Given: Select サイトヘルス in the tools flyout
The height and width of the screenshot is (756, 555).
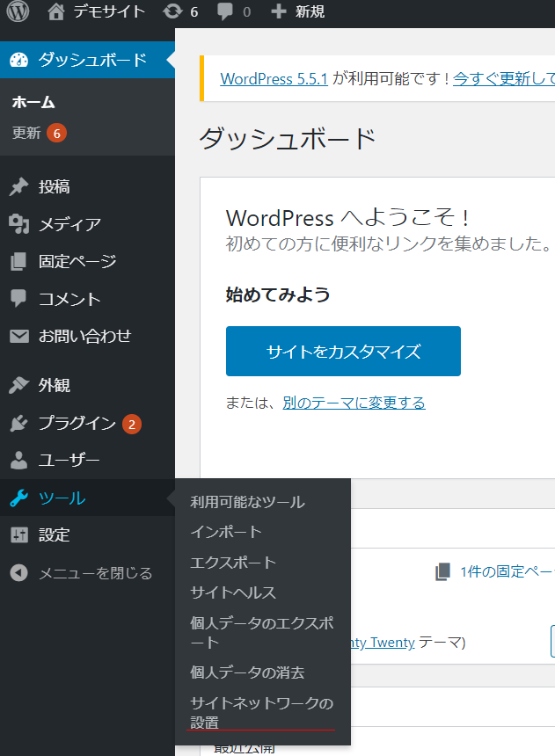Looking at the screenshot, I should (x=233, y=592).
